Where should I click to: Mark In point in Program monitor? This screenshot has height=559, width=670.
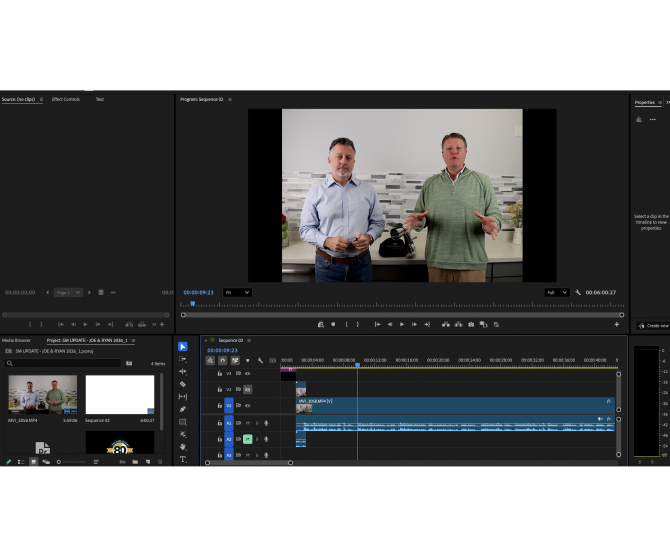[346, 324]
